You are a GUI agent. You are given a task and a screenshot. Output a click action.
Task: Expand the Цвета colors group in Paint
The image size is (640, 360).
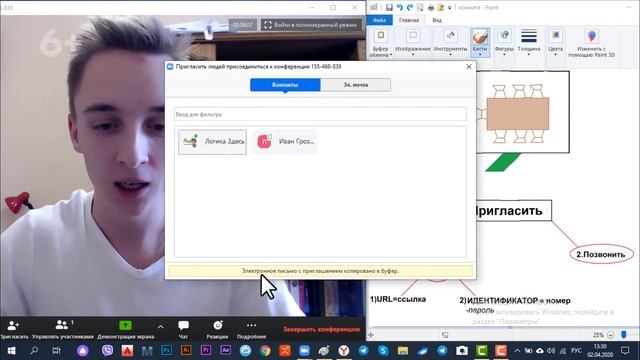tap(555, 43)
